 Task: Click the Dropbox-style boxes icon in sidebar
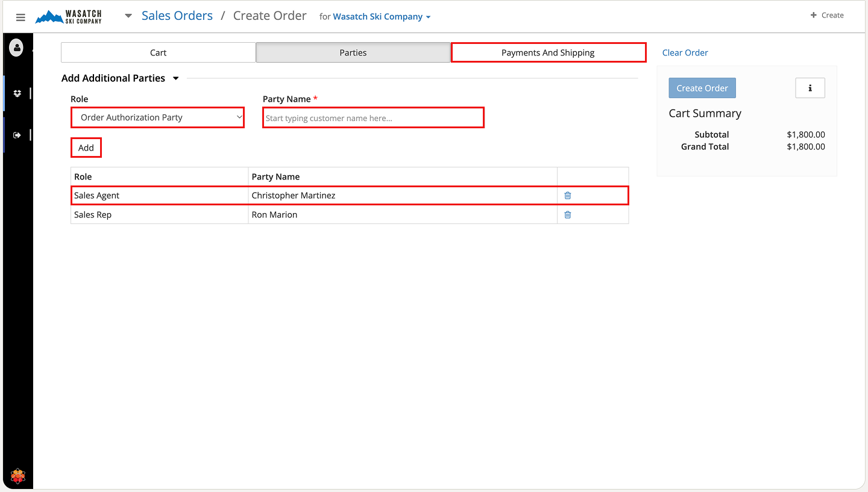17,93
